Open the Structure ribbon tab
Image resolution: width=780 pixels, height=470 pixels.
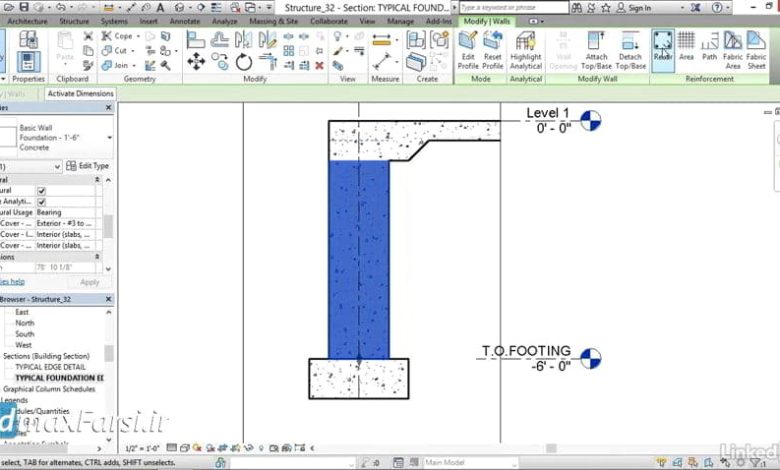[74, 21]
